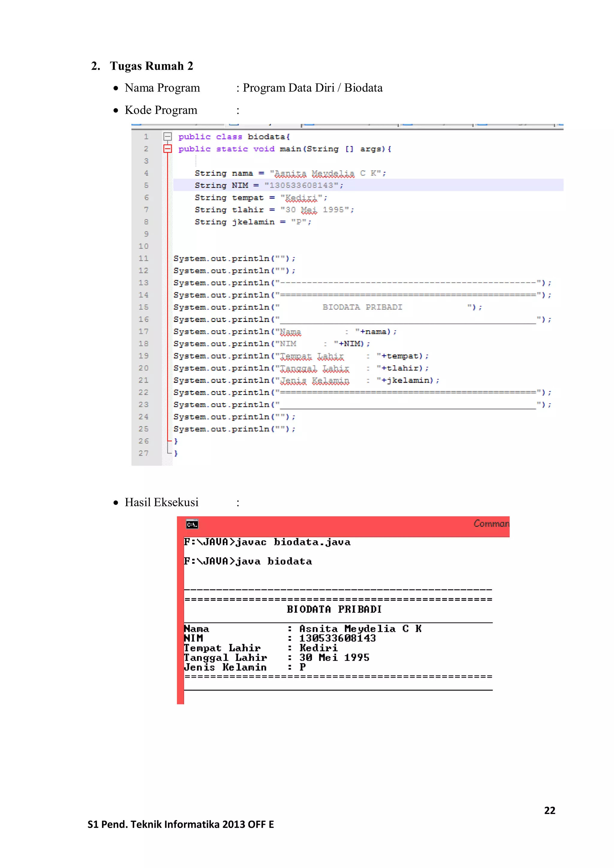The height and width of the screenshot is (868, 614).
Task: Click the Tugas Rumah 2 heading
Action: (x=151, y=66)
